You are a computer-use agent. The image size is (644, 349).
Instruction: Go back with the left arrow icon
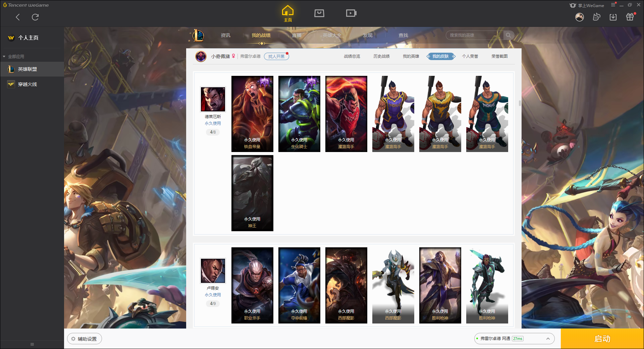(x=18, y=17)
